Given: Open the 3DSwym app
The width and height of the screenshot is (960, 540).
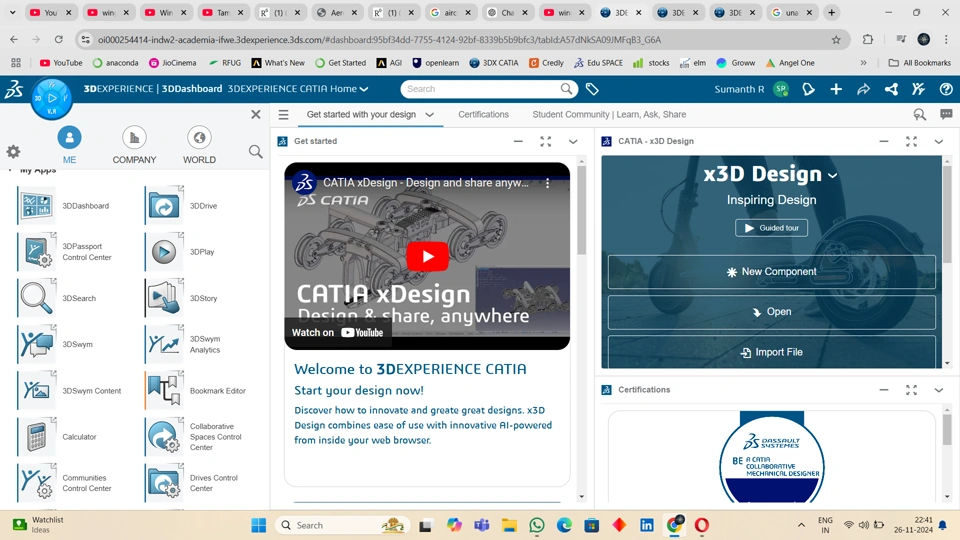Looking at the screenshot, I should coord(37,344).
